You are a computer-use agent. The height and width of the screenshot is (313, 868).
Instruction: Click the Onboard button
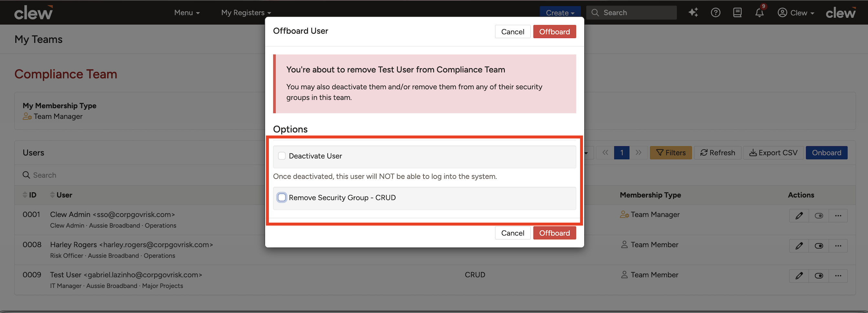[826, 153]
